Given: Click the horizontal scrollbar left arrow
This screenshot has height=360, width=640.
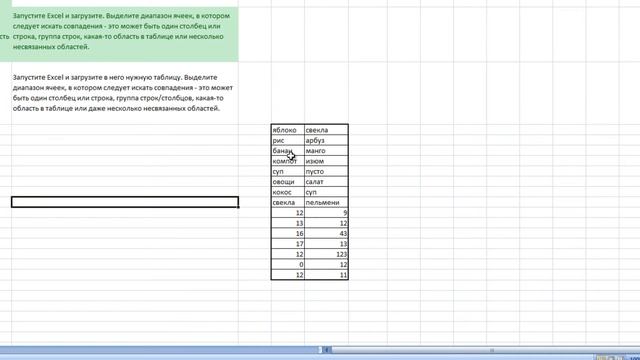Looking at the screenshot, I should pyautogui.click(x=326, y=350).
